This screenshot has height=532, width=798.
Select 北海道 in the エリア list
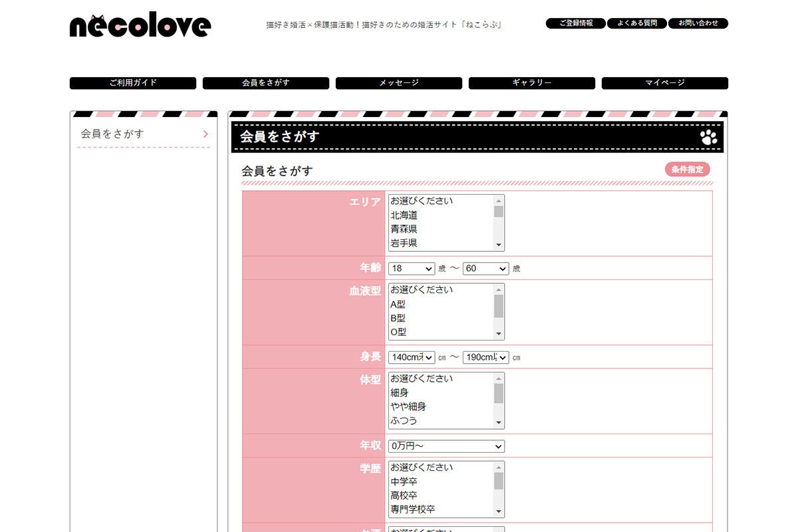[404, 215]
